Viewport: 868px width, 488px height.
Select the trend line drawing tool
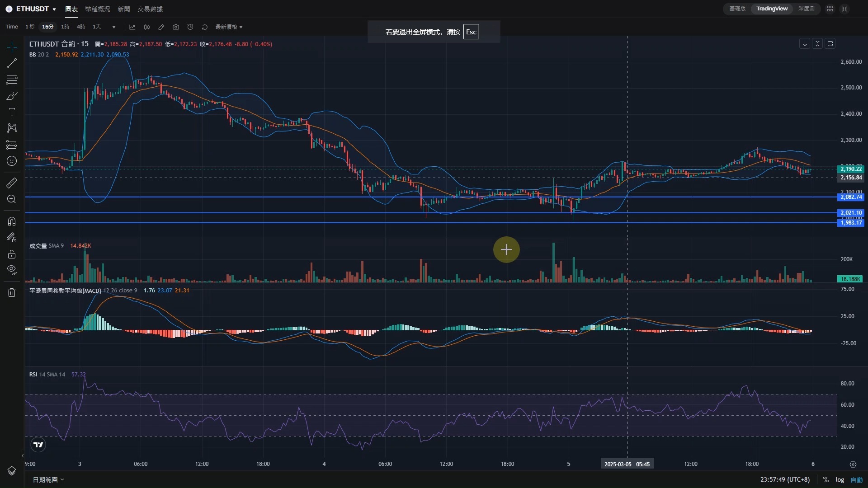12,63
